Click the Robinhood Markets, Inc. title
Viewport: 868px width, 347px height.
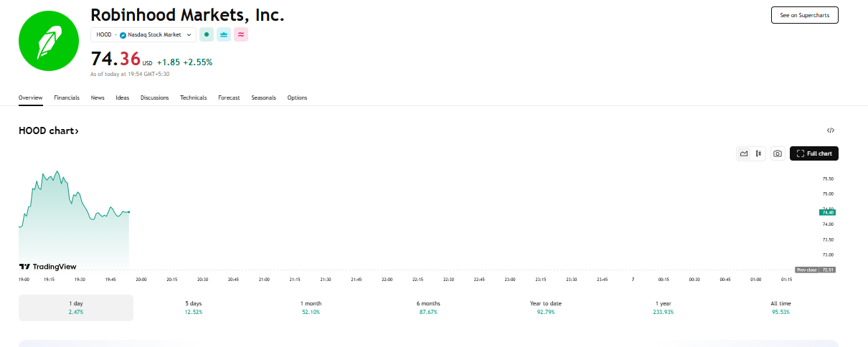(187, 14)
